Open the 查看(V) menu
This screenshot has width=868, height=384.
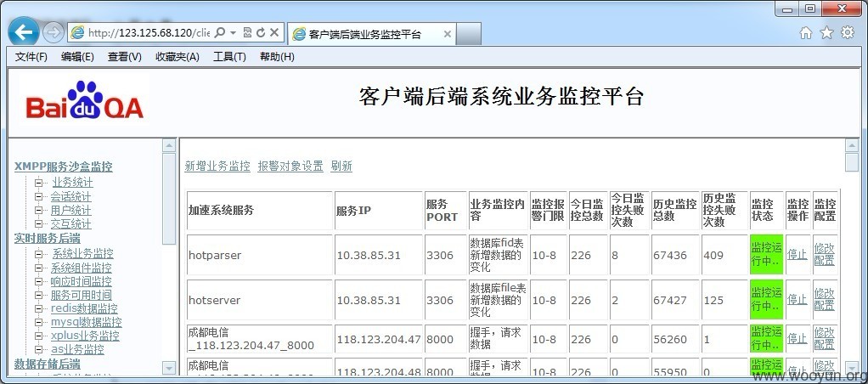pos(125,57)
